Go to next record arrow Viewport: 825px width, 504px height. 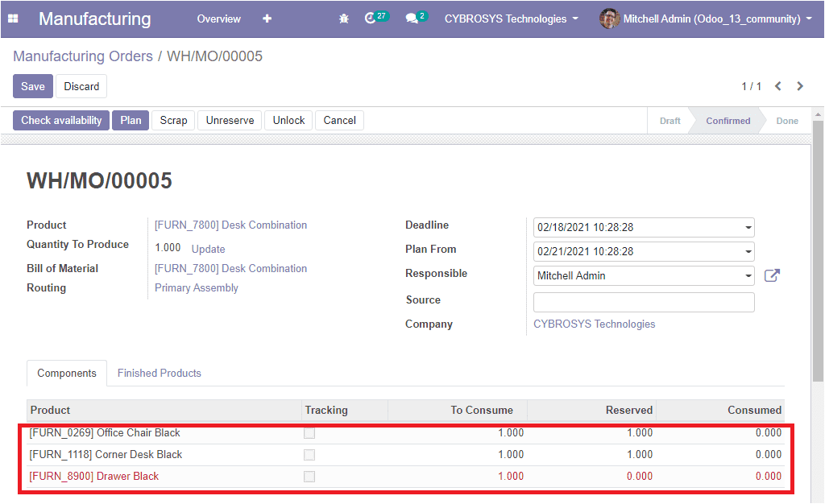[800, 86]
